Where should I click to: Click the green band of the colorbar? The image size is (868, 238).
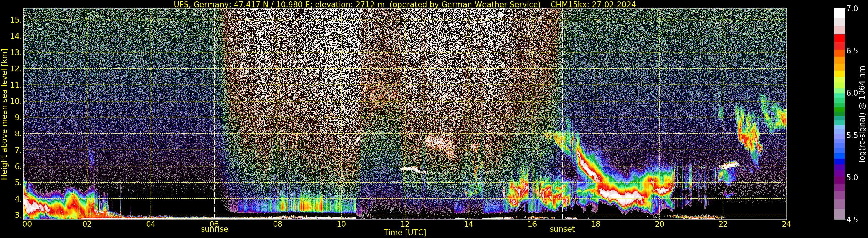pos(839,109)
